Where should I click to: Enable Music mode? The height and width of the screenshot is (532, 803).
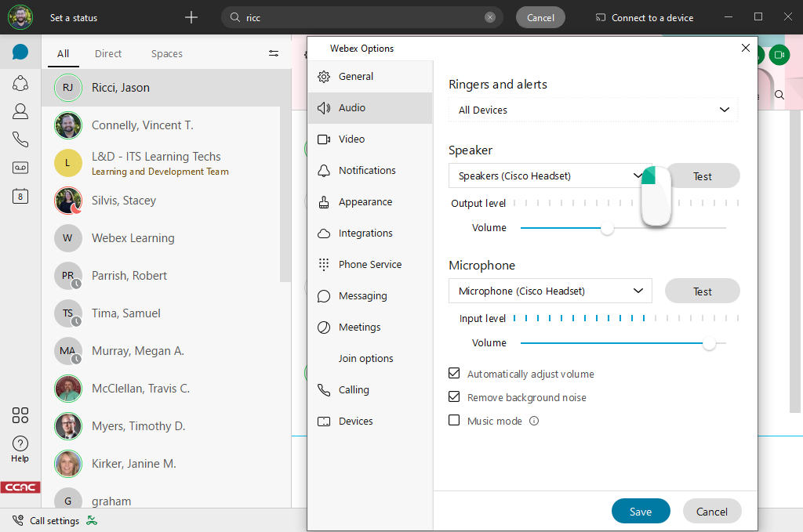(x=453, y=421)
